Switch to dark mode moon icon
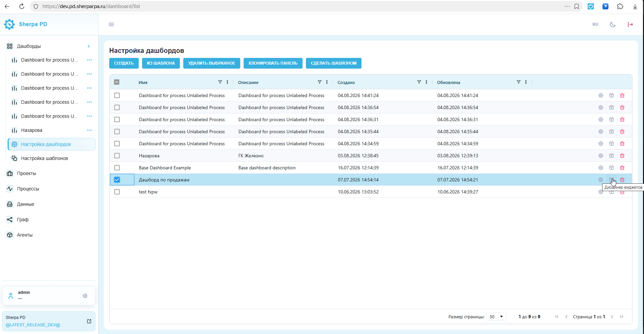Screen dimensions: 644x334 pyautogui.click(x=613, y=24)
